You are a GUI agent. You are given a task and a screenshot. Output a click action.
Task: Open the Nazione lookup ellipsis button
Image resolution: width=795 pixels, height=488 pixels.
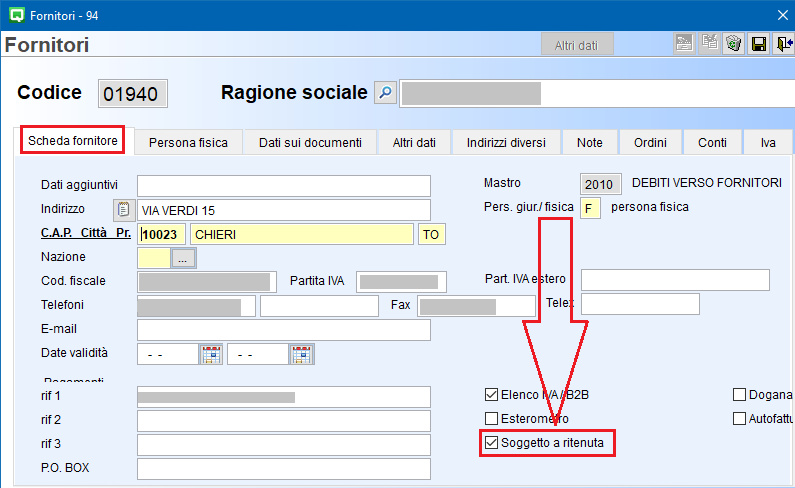coord(184,258)
